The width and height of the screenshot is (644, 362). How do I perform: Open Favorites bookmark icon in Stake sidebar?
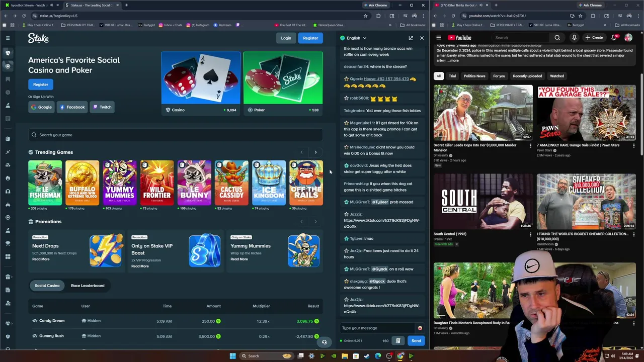[8, 79]
